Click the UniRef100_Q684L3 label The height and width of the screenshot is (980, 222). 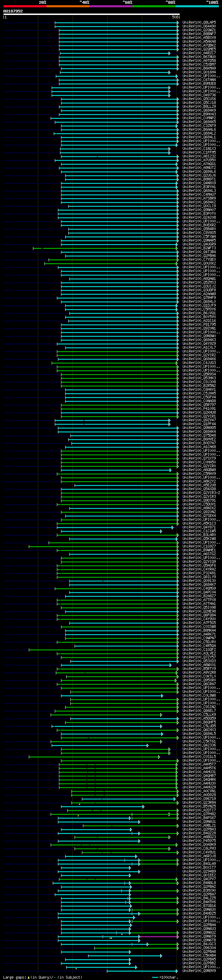199,191
